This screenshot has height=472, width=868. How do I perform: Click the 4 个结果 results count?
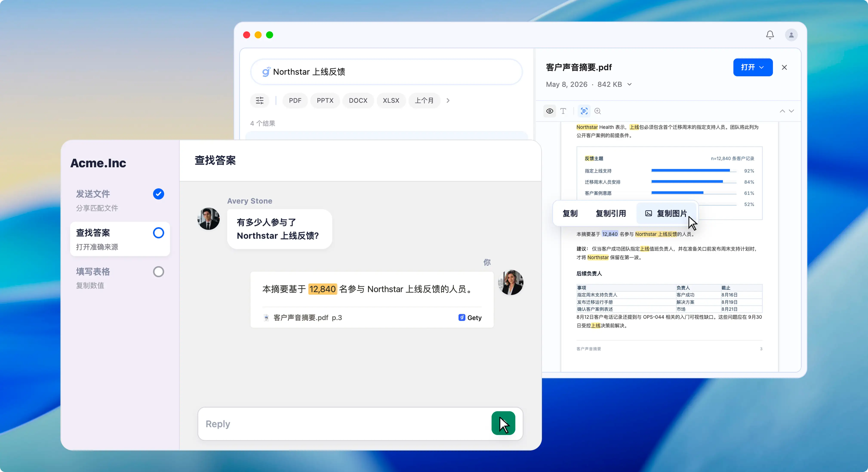click(x=263, y=123)
